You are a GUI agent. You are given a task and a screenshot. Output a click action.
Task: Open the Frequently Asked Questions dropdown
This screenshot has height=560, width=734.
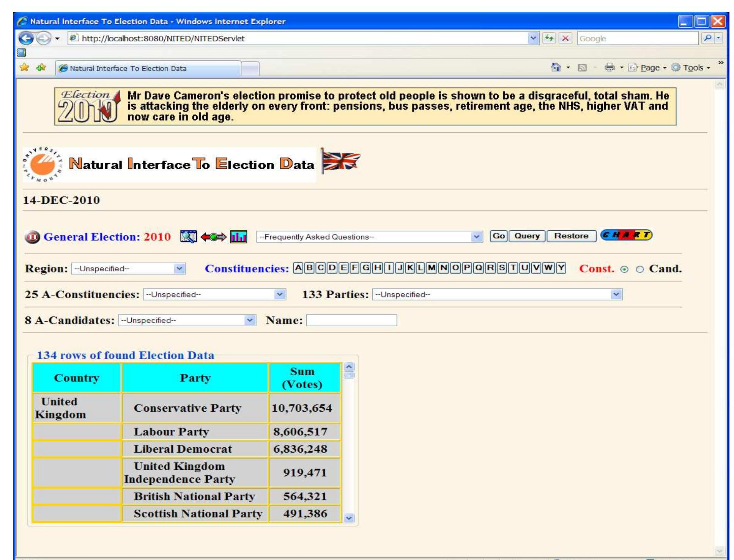370,237
